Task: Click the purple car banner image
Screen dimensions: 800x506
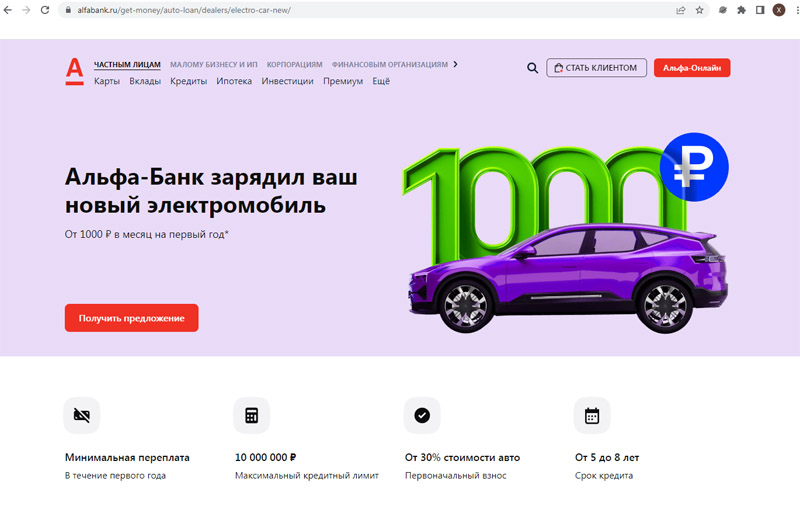Action: 568,278
